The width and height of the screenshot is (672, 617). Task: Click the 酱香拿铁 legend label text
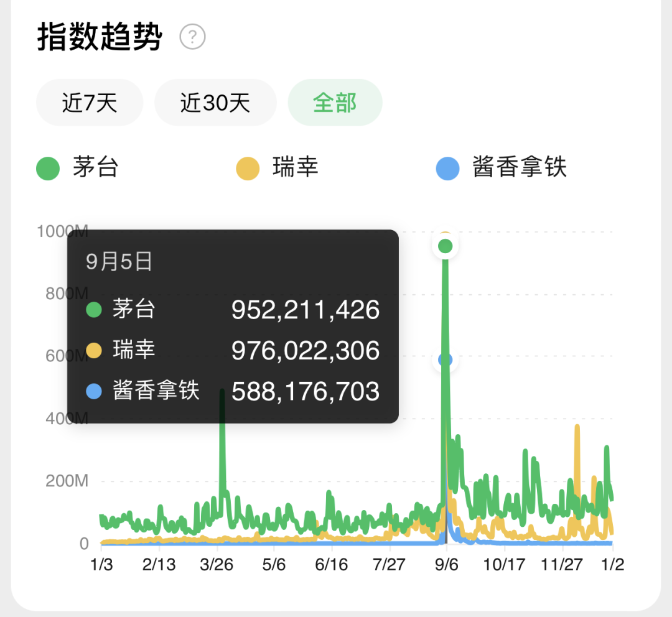pyautogui.click(x=520, y=167)
